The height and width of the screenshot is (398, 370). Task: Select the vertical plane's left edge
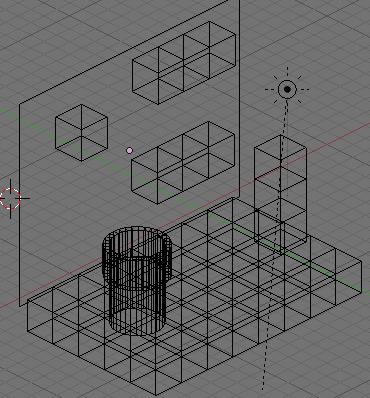pyautogui.click(x=19, y=205)
